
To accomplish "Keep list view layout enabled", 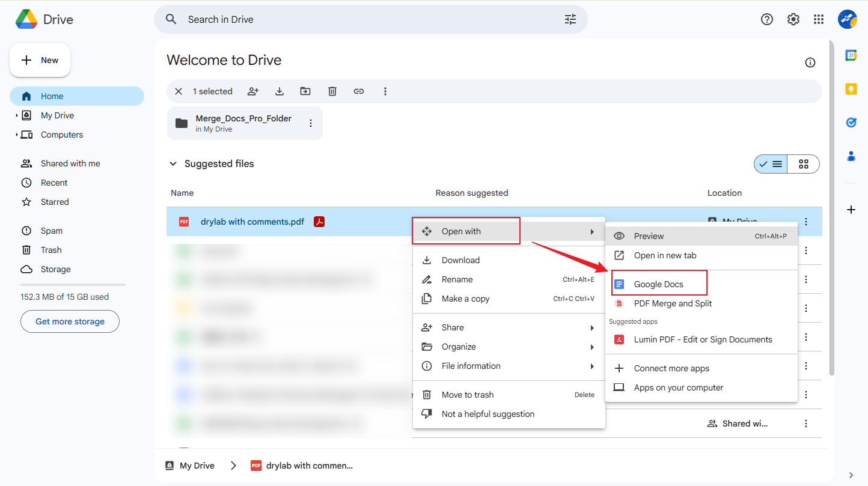I will click(x=770, y=163).
